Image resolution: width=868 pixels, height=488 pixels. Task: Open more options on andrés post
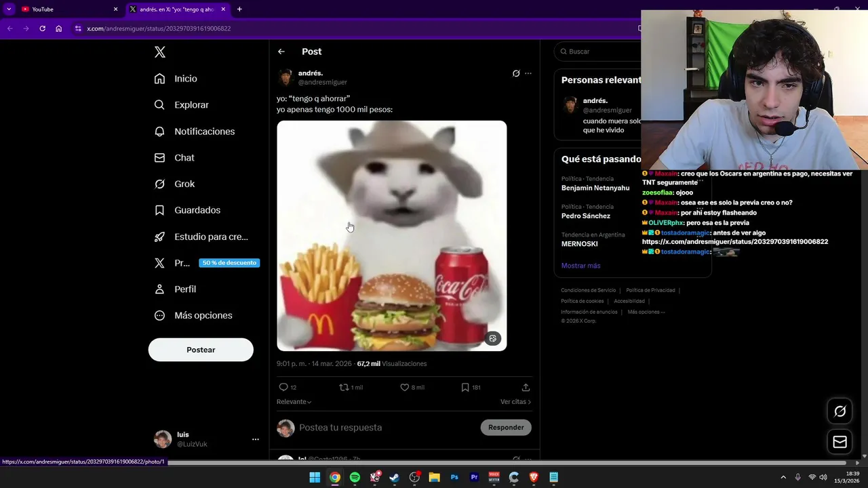[528, 73]
